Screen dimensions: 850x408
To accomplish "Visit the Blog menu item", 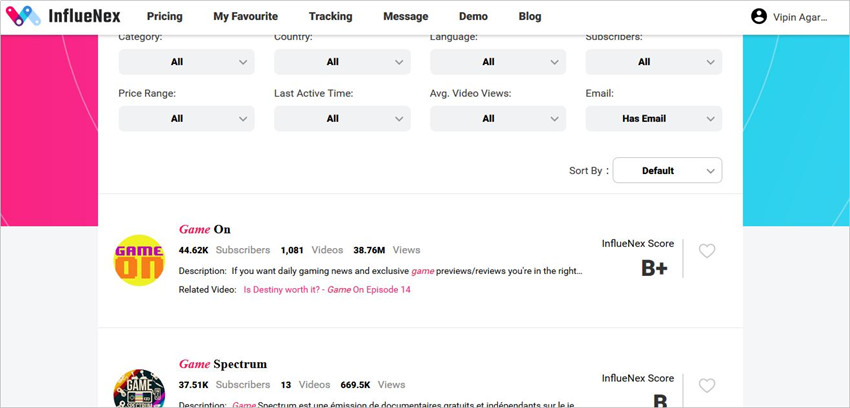I will click(530, 16).
